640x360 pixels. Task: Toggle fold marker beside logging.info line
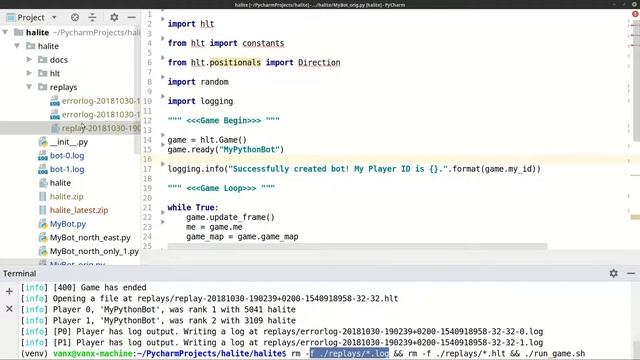(163, 164)
